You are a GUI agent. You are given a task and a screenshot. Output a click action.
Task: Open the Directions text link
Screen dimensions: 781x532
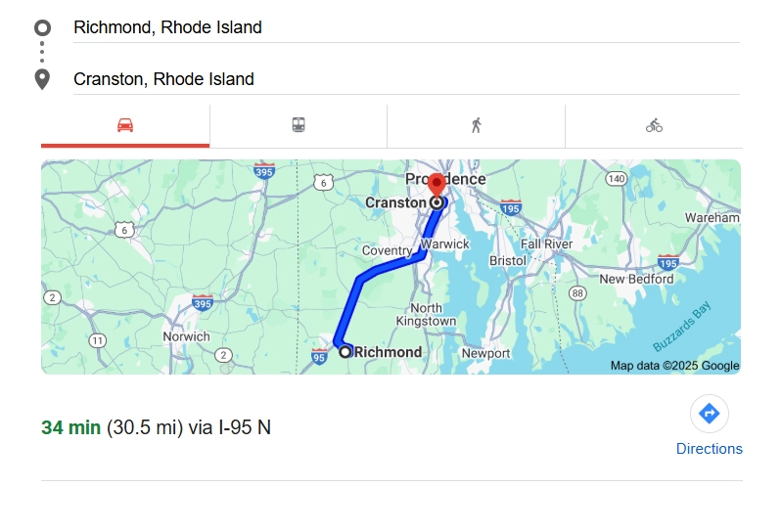pos(709,449)
